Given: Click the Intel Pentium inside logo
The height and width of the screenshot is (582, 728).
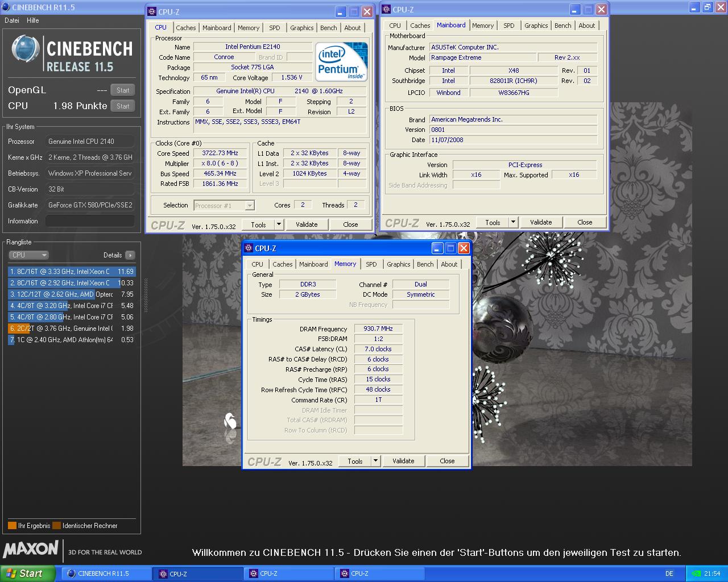Looking at the screenshot, I should click(x=341, y=61).
